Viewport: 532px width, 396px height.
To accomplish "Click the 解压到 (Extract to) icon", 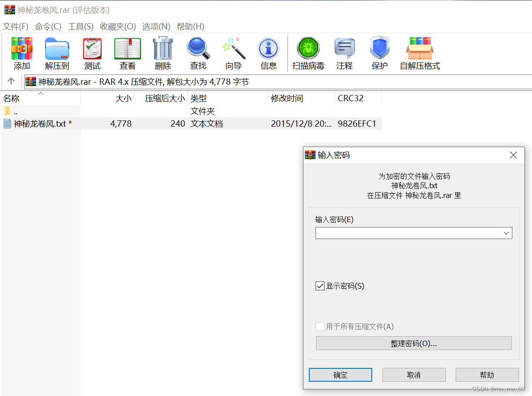I will 56,52.
